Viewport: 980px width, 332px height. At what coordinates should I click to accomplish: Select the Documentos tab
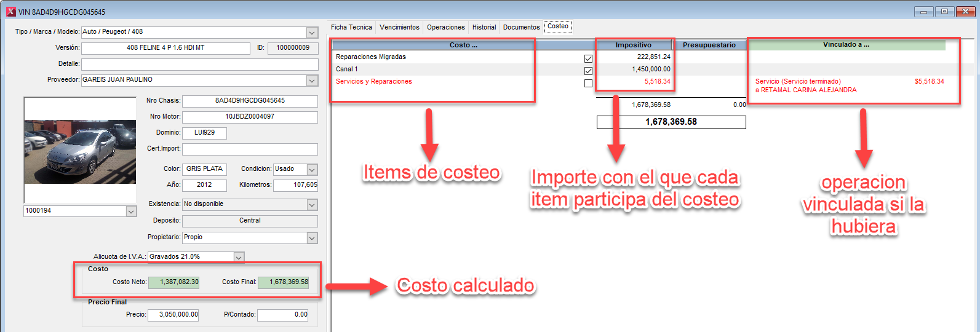(x=521, y=27)
